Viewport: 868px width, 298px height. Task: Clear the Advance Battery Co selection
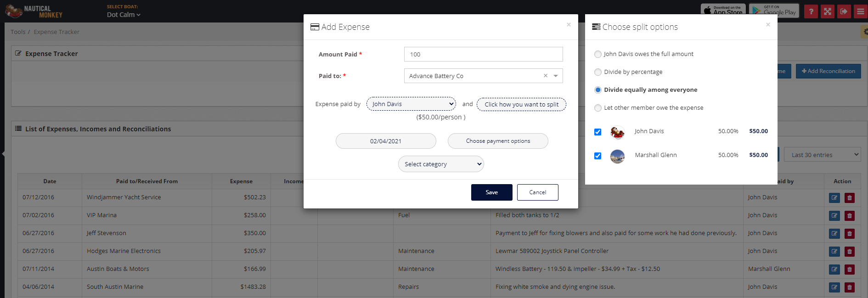point(546,76)
